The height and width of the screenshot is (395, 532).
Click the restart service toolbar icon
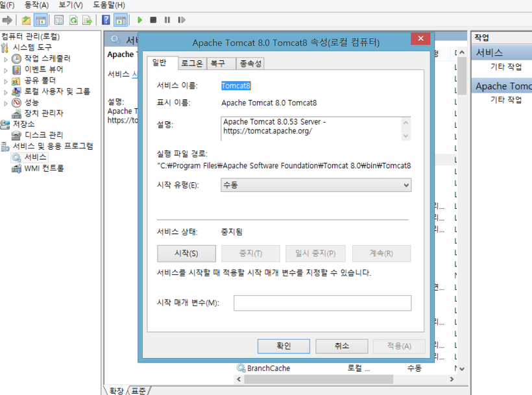[182, 20]
